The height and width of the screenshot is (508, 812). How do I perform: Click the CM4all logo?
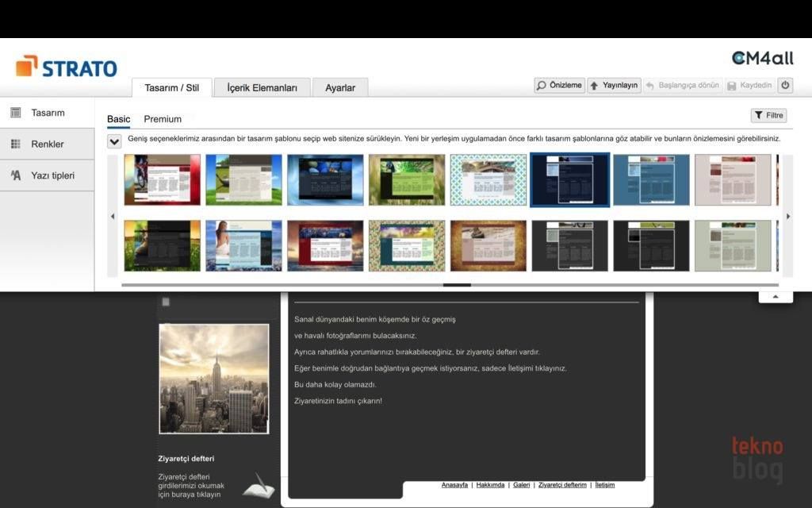(761, 58)
